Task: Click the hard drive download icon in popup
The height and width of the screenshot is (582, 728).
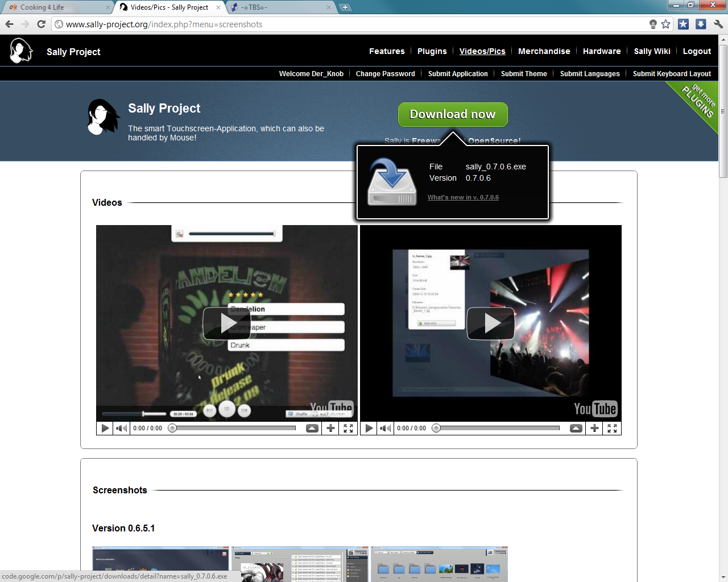Action: [391, 182]
